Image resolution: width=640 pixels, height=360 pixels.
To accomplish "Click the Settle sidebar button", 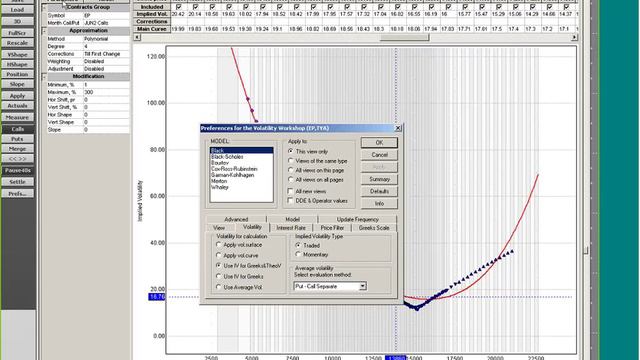I will tap(17, 182).
